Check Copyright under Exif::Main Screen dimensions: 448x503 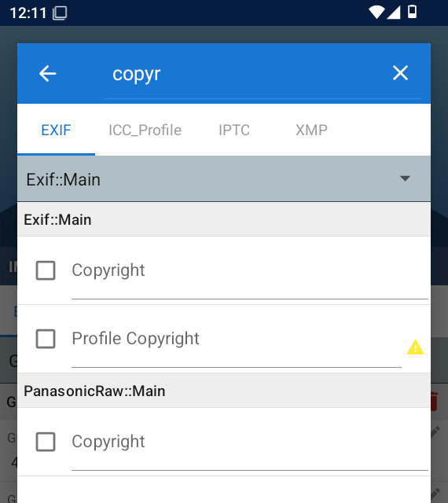(46, 270)
